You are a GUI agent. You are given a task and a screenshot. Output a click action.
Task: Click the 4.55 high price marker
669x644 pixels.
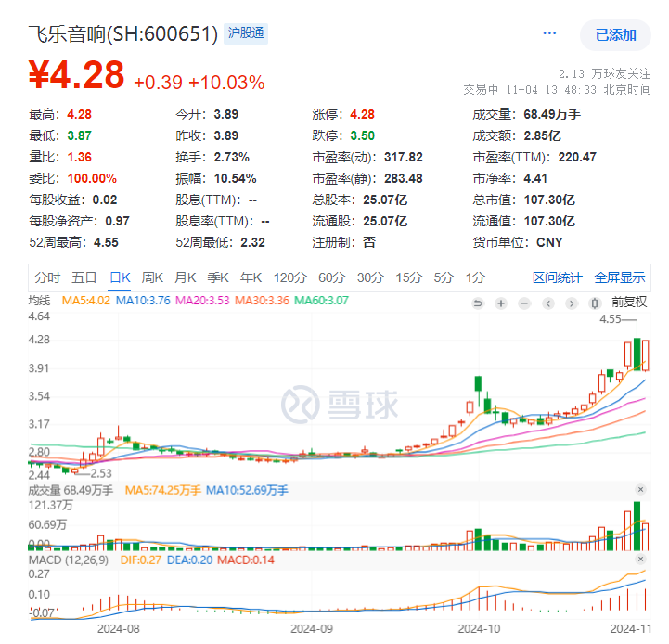pos(611,319)
